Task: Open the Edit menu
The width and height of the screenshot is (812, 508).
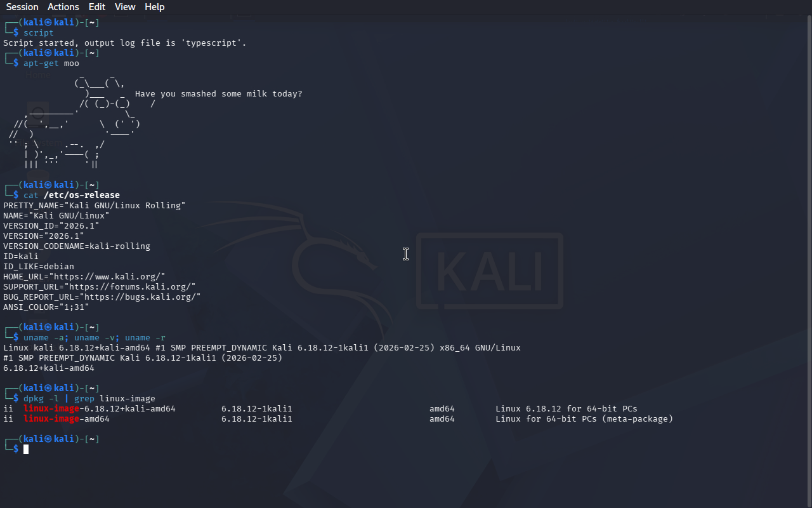Action: point(97,7)
